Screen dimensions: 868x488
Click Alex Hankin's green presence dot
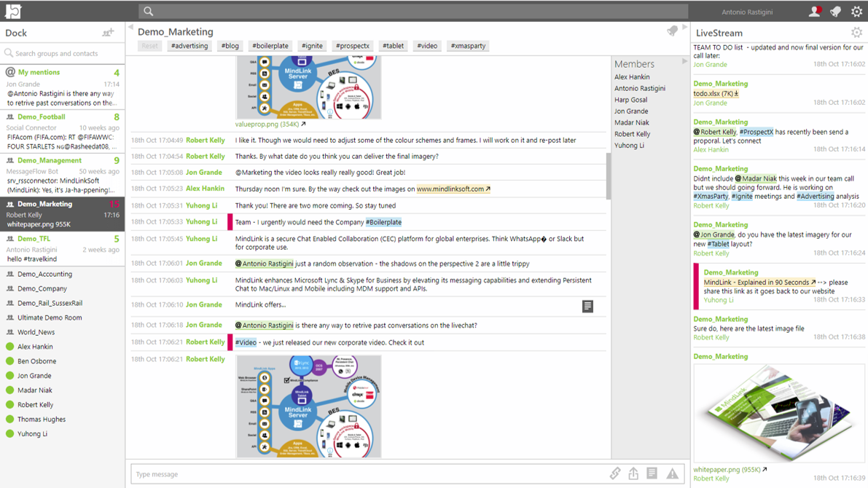click(9, 347)
